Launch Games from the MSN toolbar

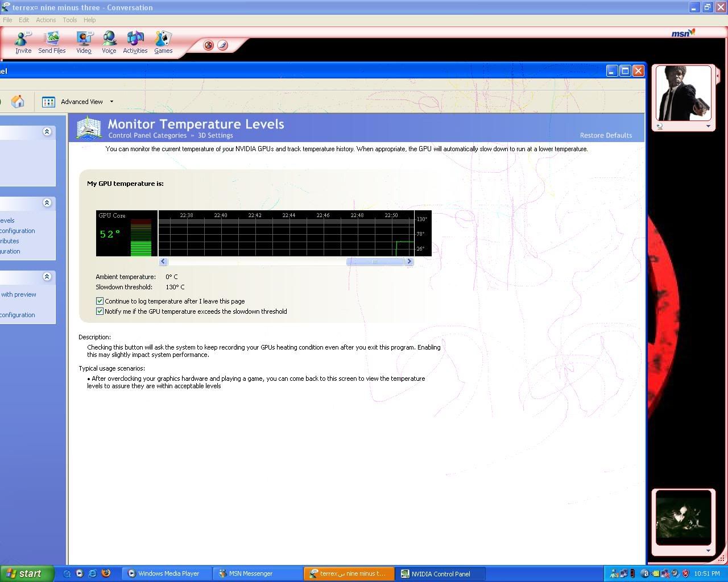pos(163,42)
